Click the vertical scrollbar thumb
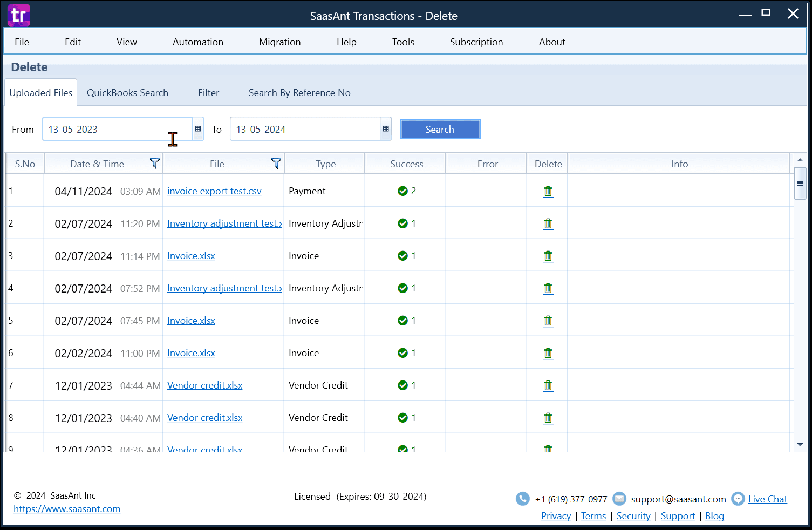 pos(800,184)
